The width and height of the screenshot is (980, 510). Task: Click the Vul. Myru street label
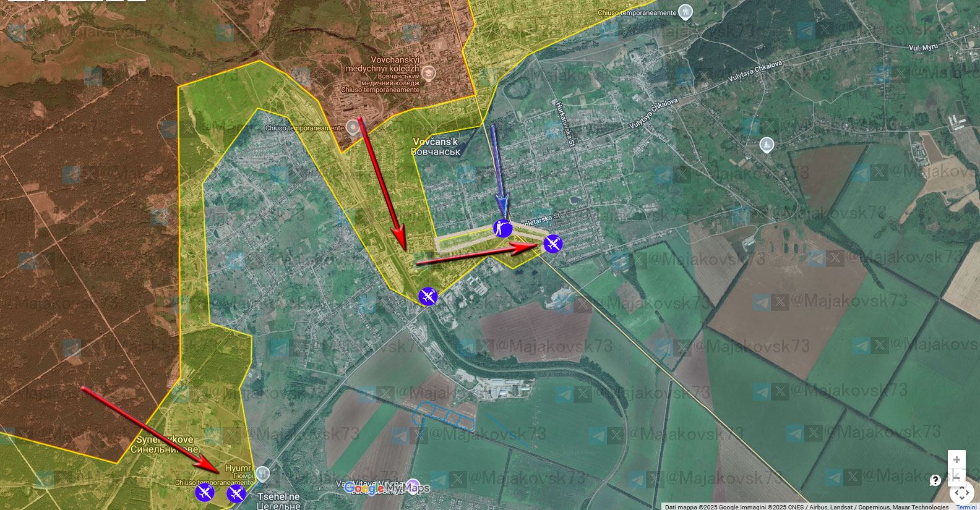923,48
